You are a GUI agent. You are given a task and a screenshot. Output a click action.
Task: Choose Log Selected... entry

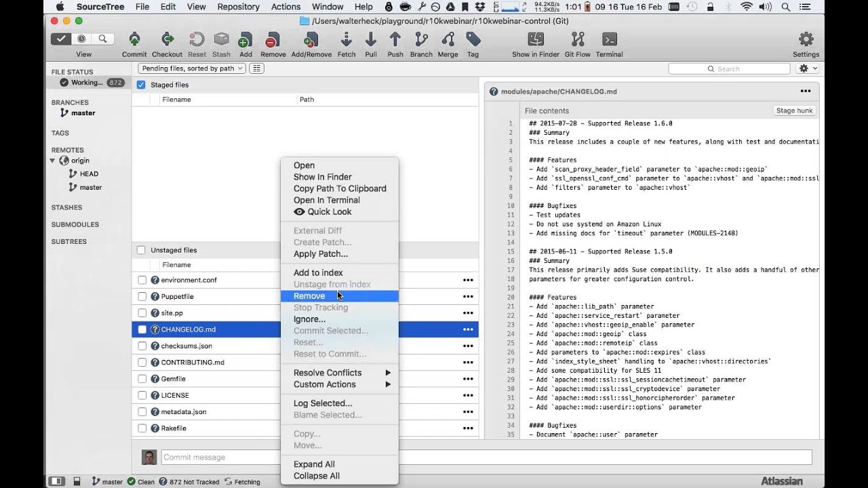(339, 403)
